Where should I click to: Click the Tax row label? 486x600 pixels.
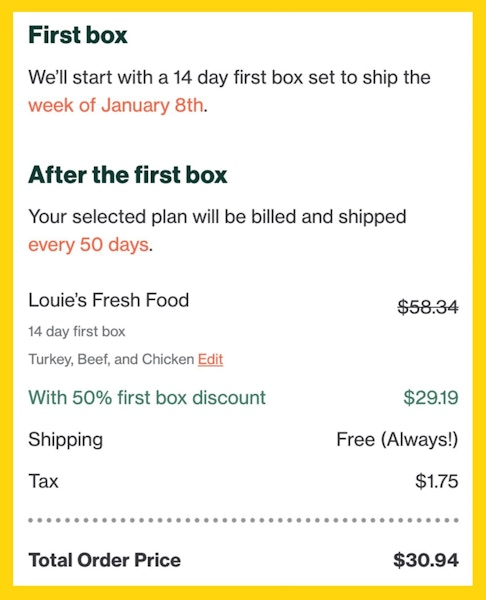(43, 481)
